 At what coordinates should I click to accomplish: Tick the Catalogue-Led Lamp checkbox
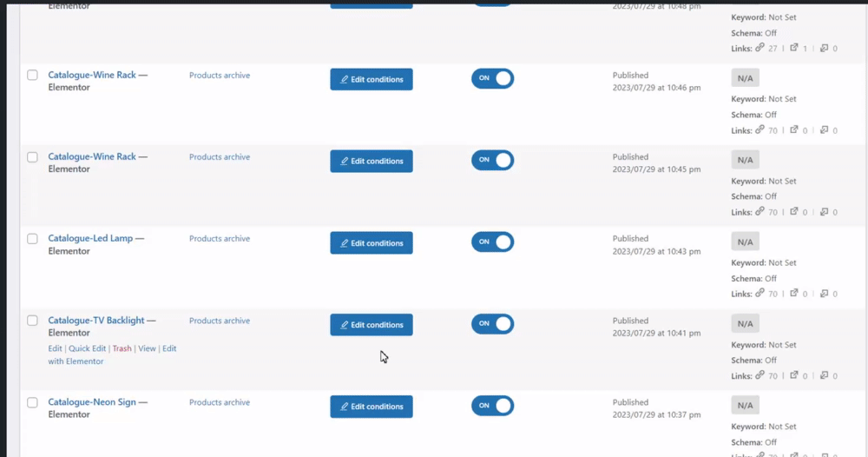[33, 239]
